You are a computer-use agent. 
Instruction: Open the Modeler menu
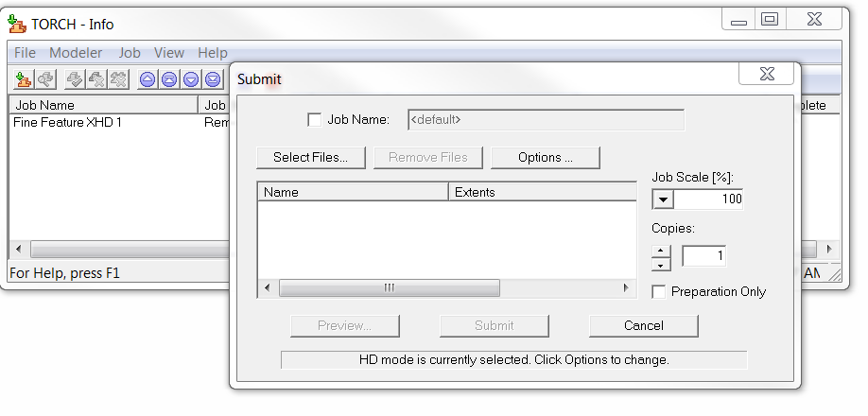tap(76, 53)
